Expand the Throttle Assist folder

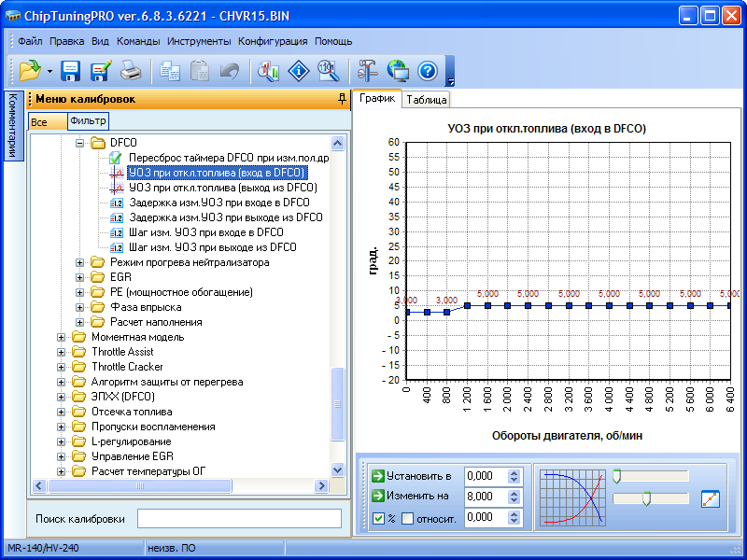click(x=62, y=352)
